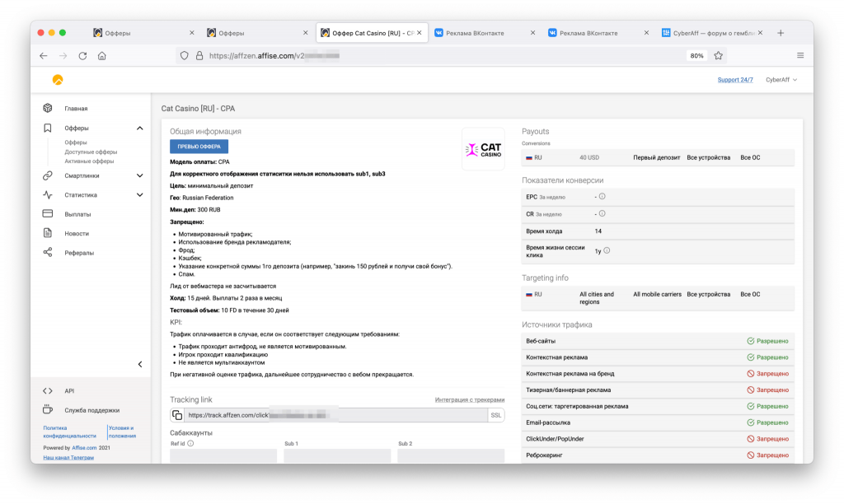Click the CR info icon
Image resolution: width=844 pixels, height=504 pixels.
[x=603, y=213]
